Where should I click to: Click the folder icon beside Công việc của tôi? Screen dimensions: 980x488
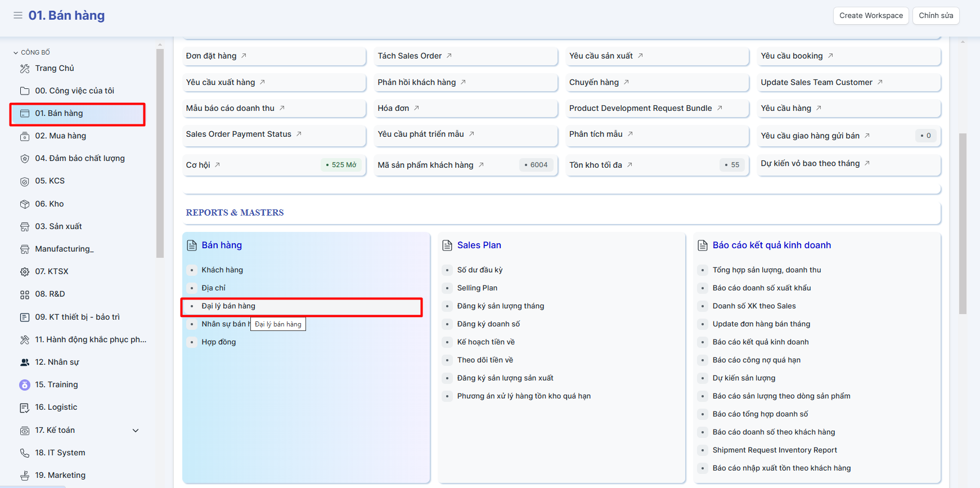[x=25, y=91]
